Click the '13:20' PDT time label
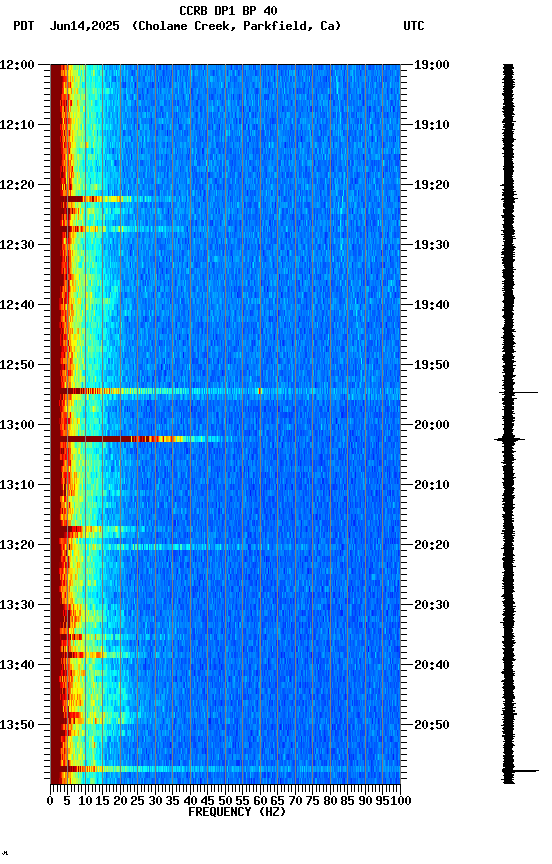Viewport: 552px width, 864px height. [17, 545]
